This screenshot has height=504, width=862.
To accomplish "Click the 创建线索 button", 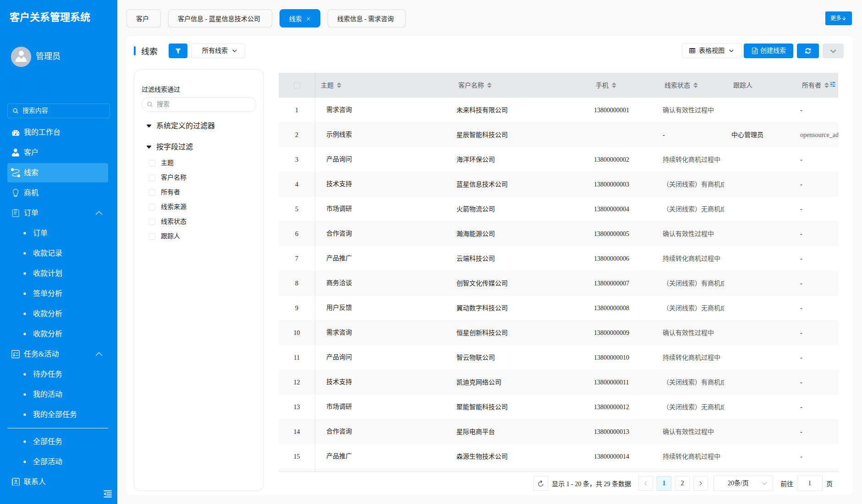I will tap(769, 51).
